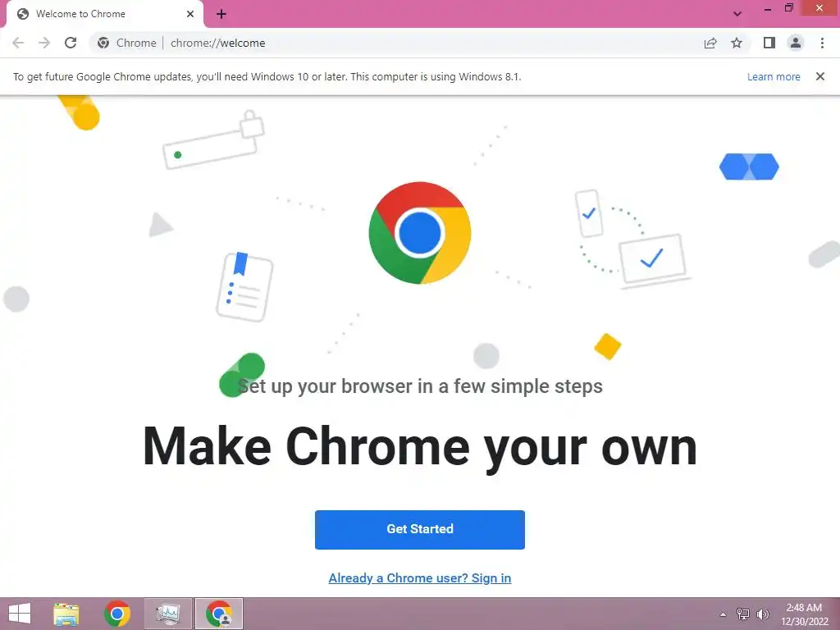Open File Explorer from the taskbar
Viewport: 840px width, 630px height.
pyautogui.click(x=66, y=614)
